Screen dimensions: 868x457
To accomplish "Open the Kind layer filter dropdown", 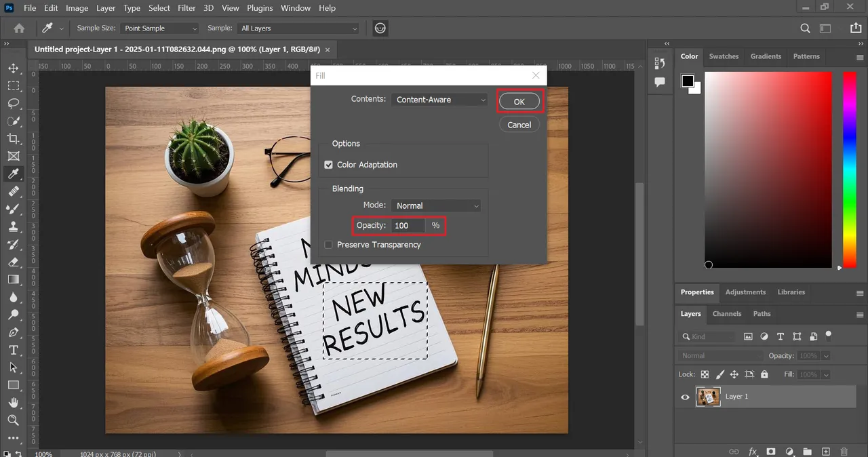I will (x=707, y=336).
